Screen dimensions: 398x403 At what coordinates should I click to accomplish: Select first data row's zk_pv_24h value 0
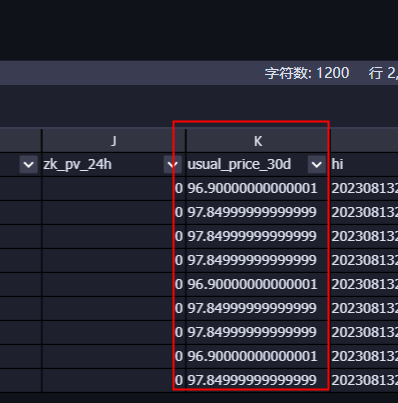[114, 188]
